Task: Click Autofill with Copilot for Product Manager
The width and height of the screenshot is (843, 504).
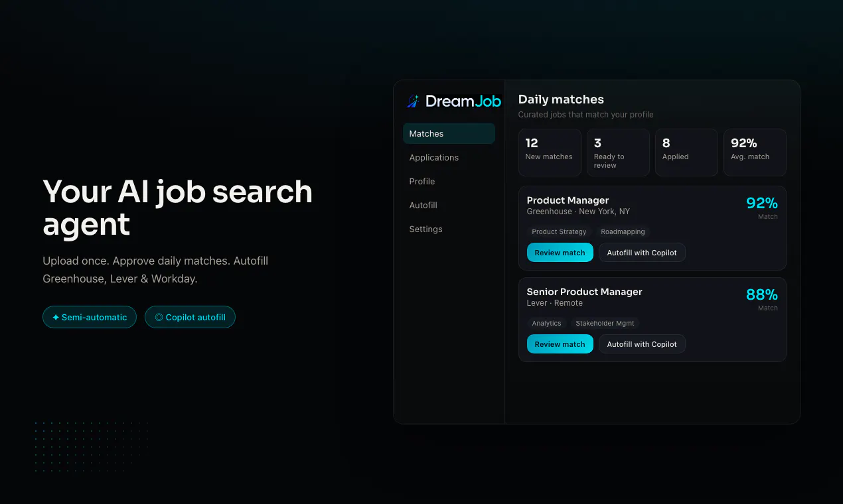Action: click(642, 253)
